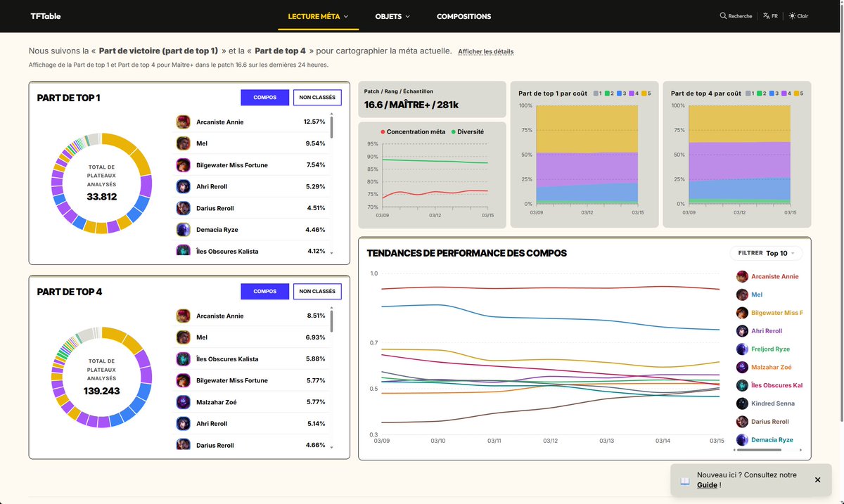844x504 pixels.
Task: Click the Part de Top 4 list scrollbar
Action: 331,321
